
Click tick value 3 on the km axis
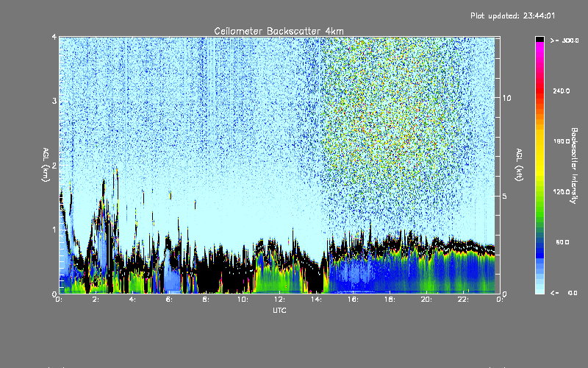pyautogui.click(x=54, y=101)
